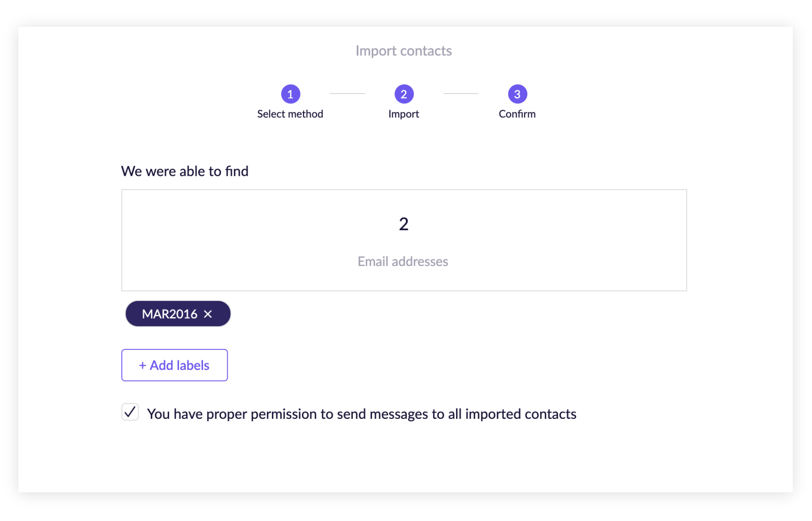The height and width of the screenshot is (521, 812).
Task: Click the step 2 circle icon
Action: pyautogui.click(x=403, y=94)
